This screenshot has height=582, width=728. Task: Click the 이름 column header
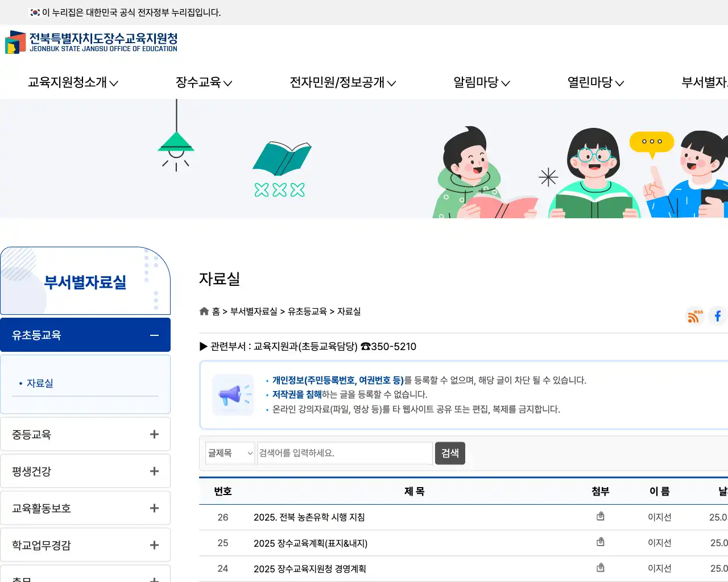(660, 491)
